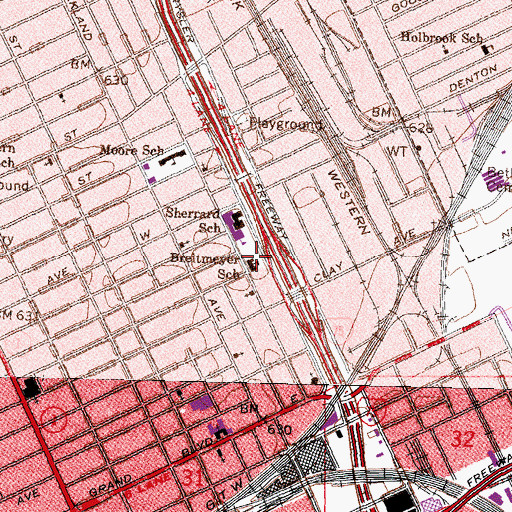Click the Breitmeyer Sch flag building symbol

254,266
